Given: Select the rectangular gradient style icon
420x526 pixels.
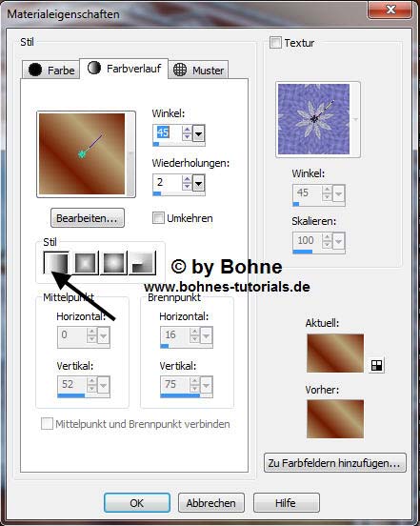Looking at the screenshot, I should coord(85,263).
